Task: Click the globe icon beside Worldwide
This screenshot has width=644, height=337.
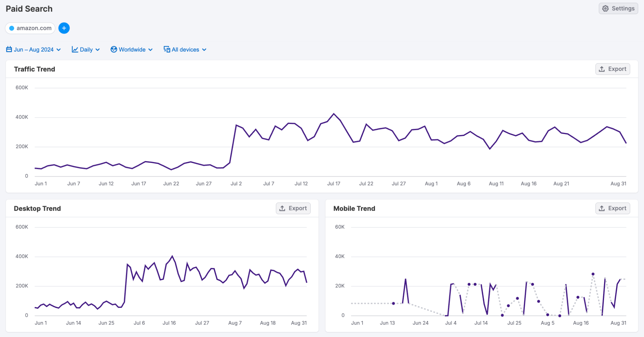Action: coord(114,49)
